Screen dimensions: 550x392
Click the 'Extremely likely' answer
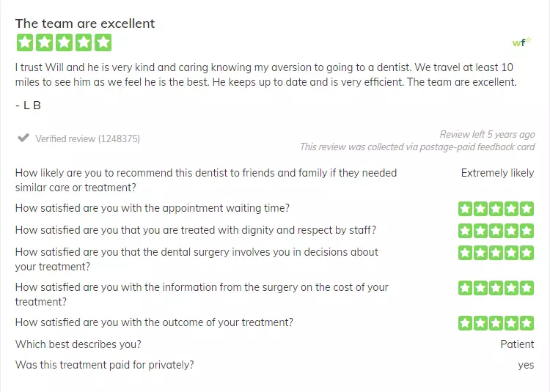pyautogui.click(x=497, y=173)
